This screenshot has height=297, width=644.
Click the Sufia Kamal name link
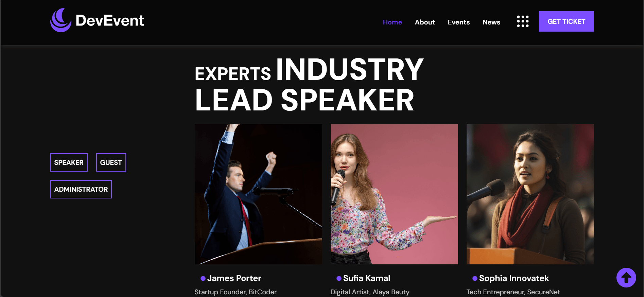click(x=367, y=278)
